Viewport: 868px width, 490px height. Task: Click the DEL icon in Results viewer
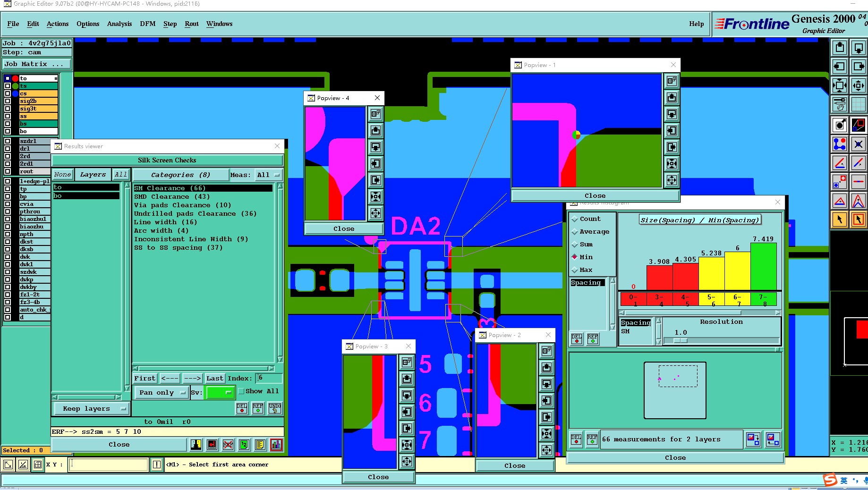241,408
